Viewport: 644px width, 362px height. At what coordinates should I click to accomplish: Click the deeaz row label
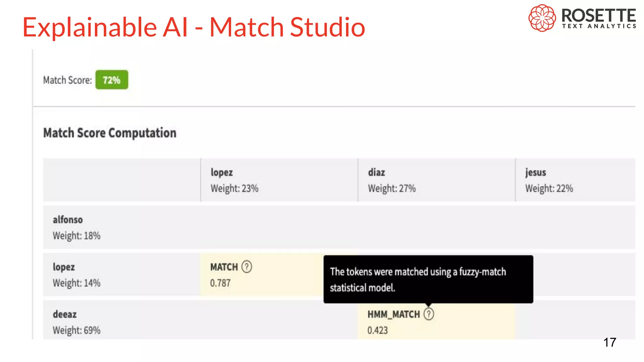pyautogui.click(x=64, y=314)
